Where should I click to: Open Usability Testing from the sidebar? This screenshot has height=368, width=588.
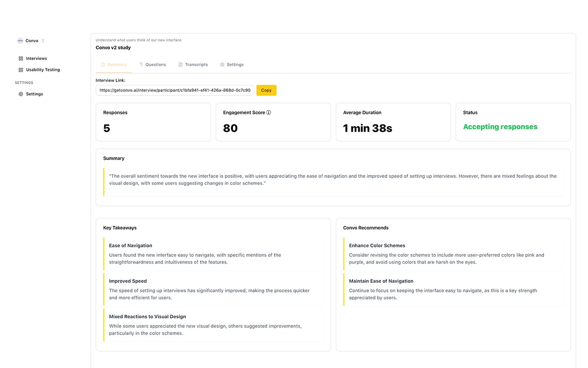43,70
